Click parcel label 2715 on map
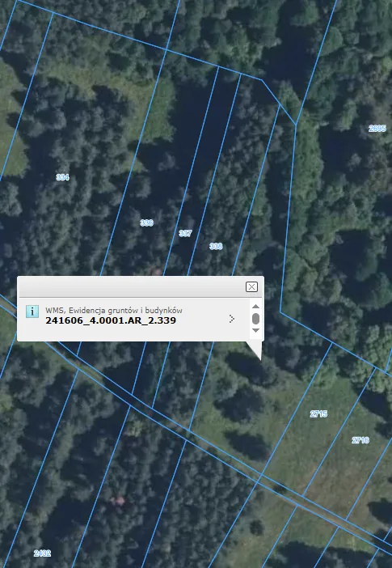This screenshot has height=568, width=392. pyautogui.click(x=318, y=413)
